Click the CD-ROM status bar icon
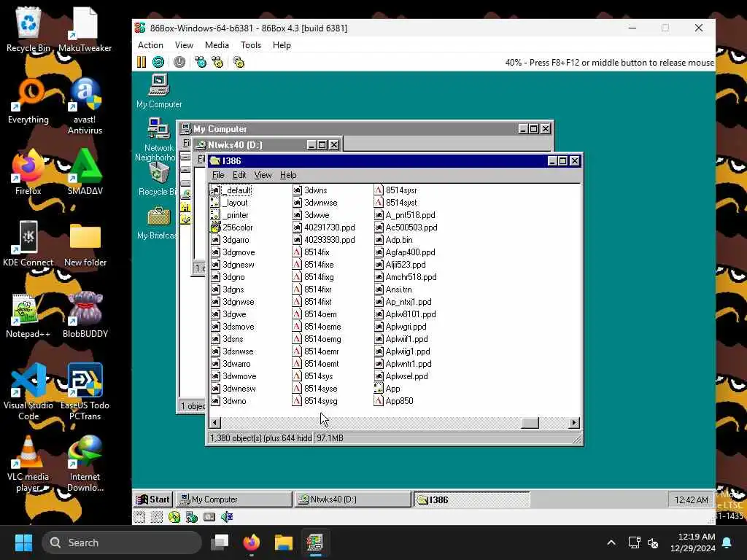 tap(174, 517)
